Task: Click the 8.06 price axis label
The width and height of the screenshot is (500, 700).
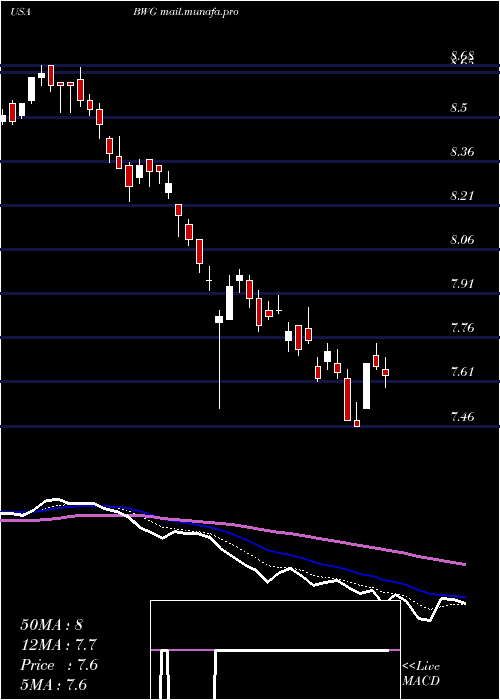Action: coord(462,240)
